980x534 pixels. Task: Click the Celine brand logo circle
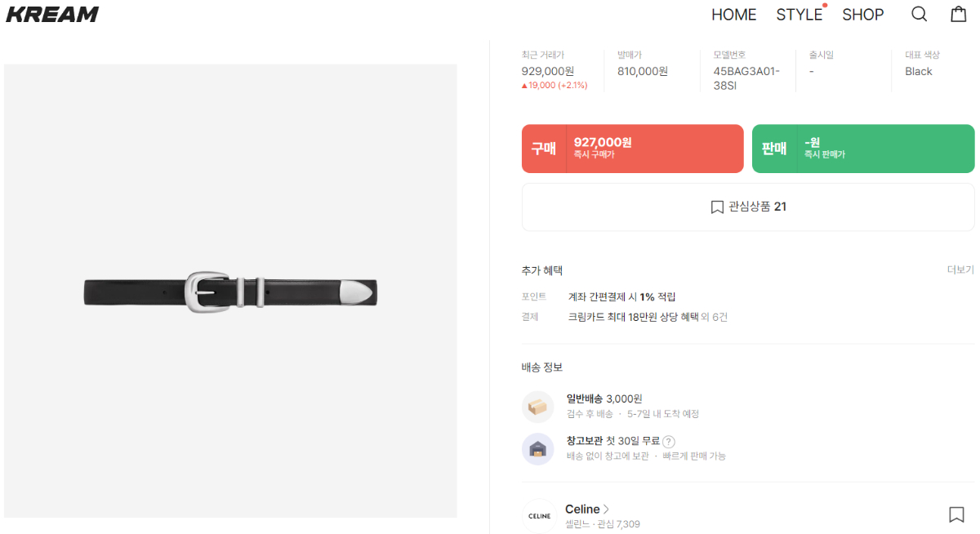539,515
